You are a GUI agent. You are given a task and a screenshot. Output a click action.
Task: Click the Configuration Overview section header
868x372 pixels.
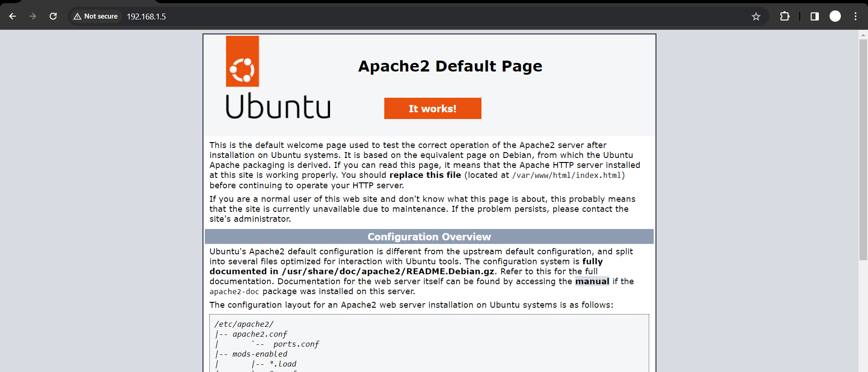click(x=429, y=237)
